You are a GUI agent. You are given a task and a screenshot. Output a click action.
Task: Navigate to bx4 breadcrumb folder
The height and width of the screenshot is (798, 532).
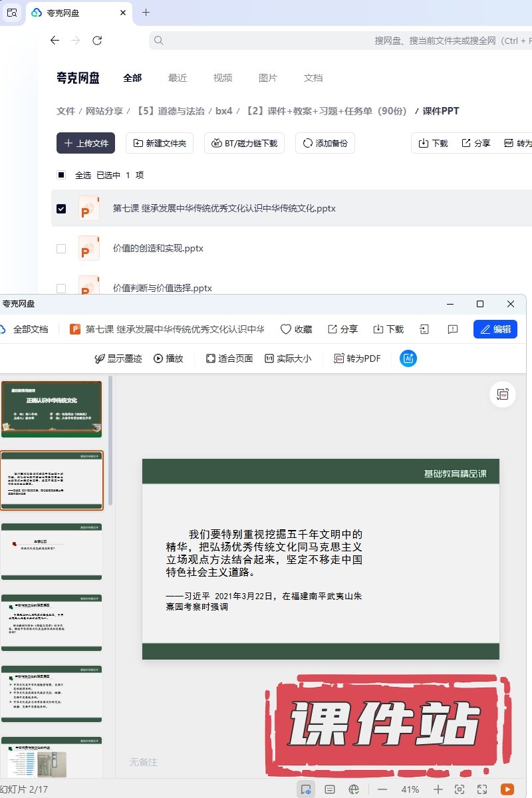(x=224, y=111)
